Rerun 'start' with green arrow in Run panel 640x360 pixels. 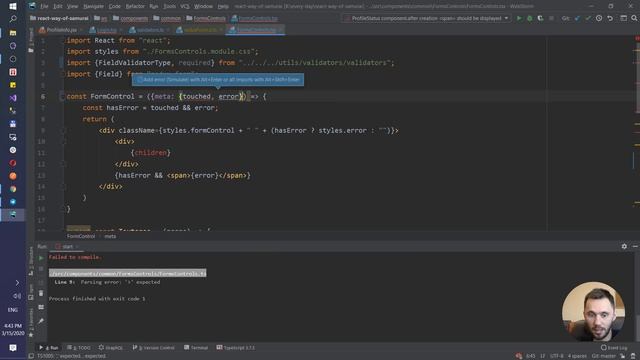41,258
